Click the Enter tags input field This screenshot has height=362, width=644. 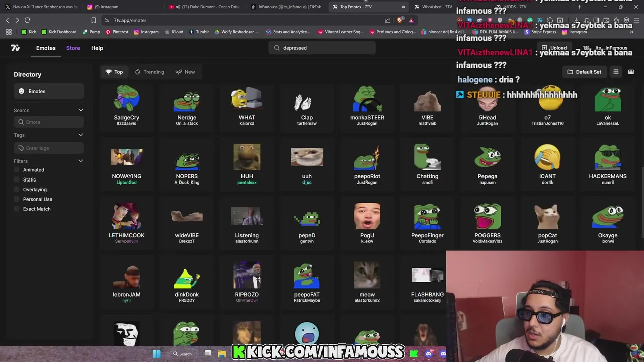48,148
